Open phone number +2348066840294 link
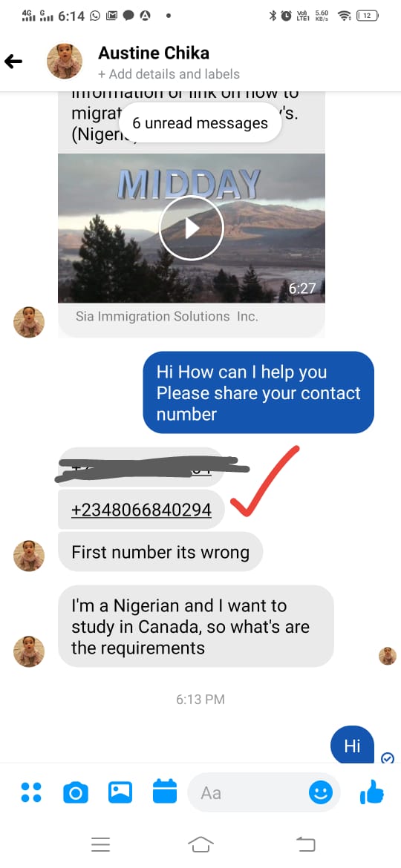 (x=141, y=509)
